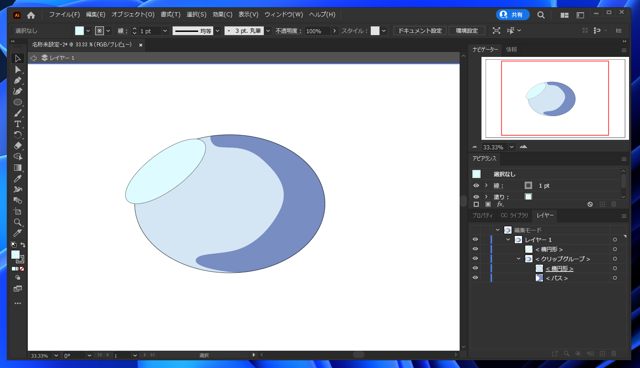Toggle visibility of パス item
The image size is (640, 368).
pyautogui.click(x=475, y=278)
